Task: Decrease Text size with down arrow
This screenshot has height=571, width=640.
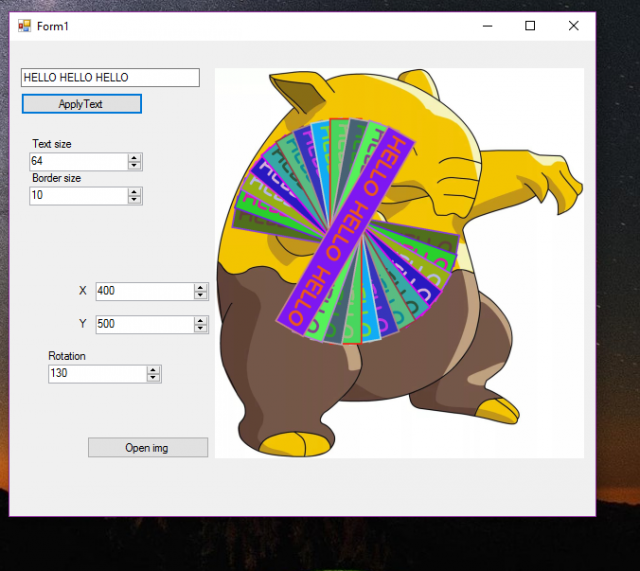Action: pyautogui.click(x=134, y=165)
